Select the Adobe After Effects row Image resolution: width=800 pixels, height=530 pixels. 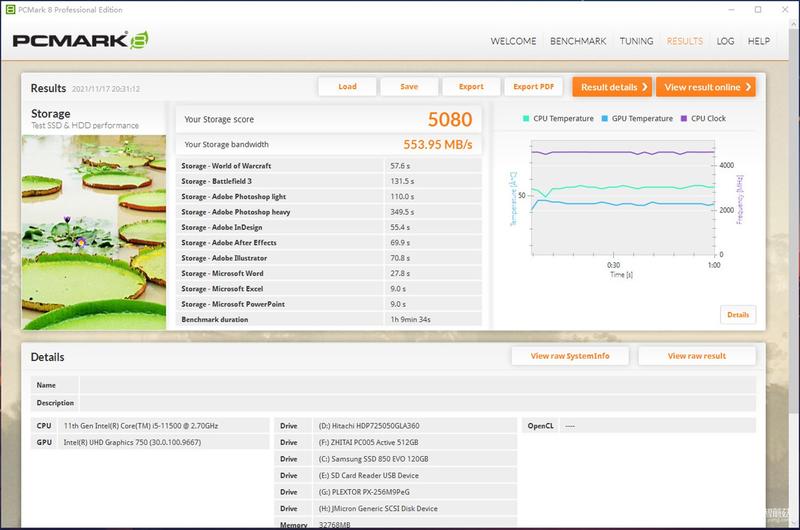pyautogui.click(x=329, y=242)
